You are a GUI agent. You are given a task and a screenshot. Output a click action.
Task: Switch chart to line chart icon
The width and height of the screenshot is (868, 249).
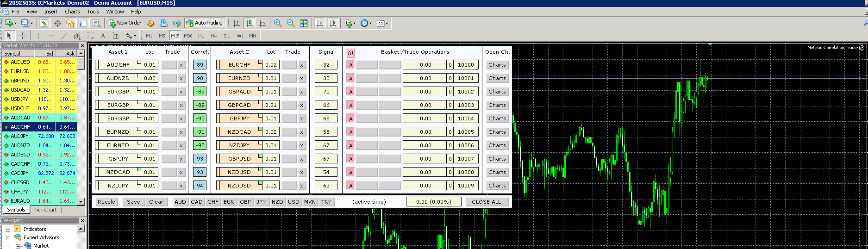pos(262,23)
